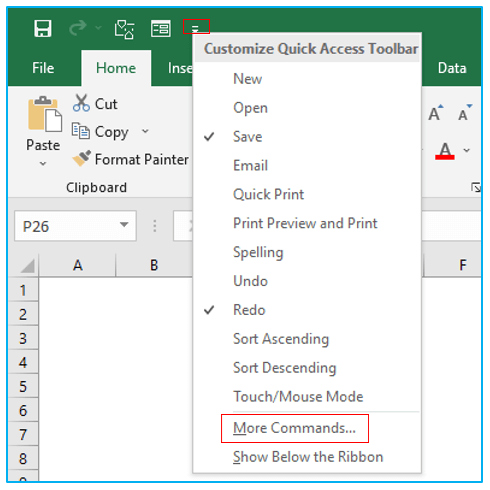
Task: Click the Redo arrow icon
Action: coord(78,28)
